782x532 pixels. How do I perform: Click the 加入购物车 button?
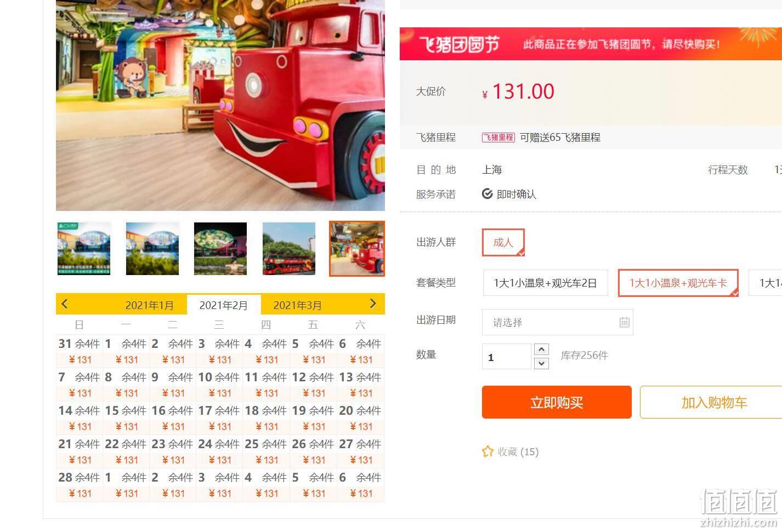[x=713, y=402]
